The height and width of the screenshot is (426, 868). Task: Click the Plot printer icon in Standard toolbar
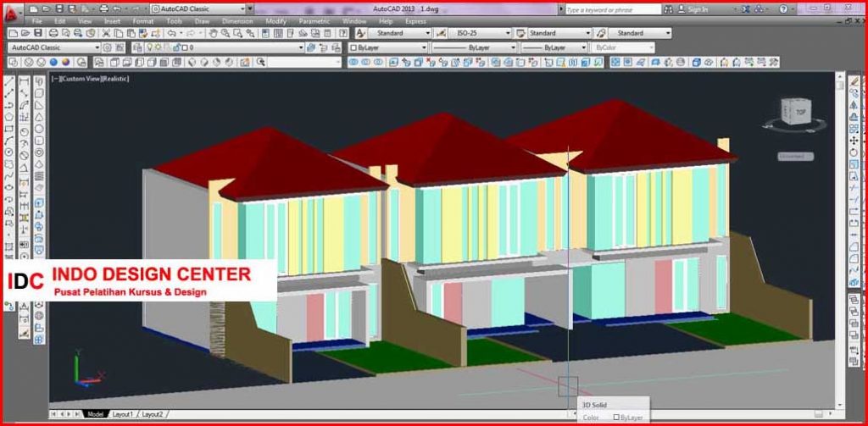53,33
